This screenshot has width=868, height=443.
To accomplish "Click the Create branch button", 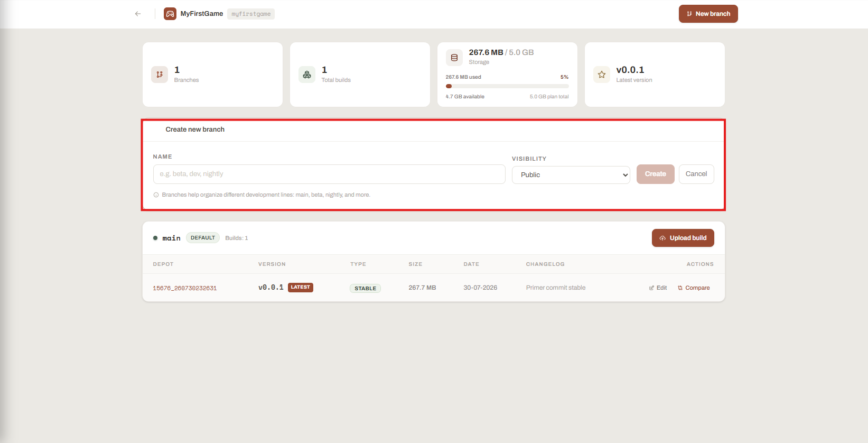I will tap(655, 174).
